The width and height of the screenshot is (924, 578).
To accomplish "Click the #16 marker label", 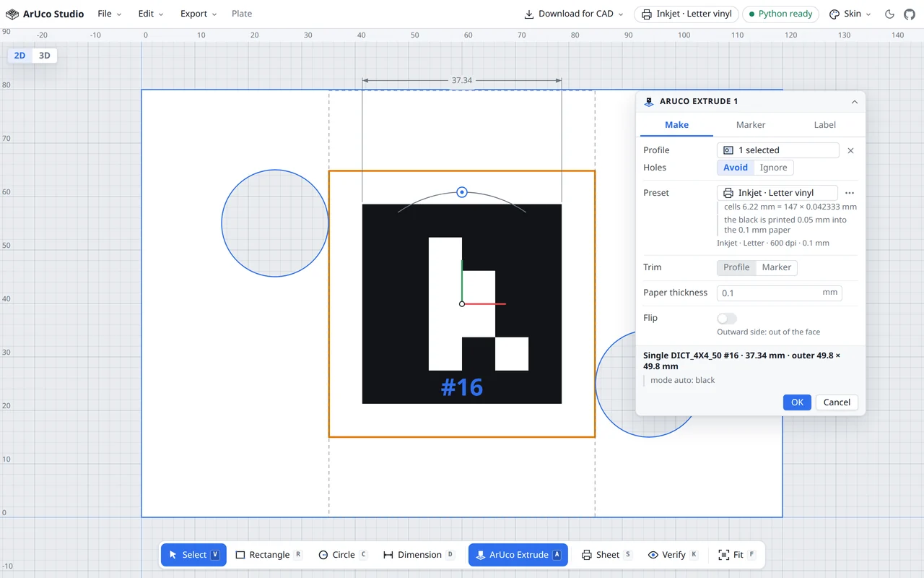I will pos(462,387).
